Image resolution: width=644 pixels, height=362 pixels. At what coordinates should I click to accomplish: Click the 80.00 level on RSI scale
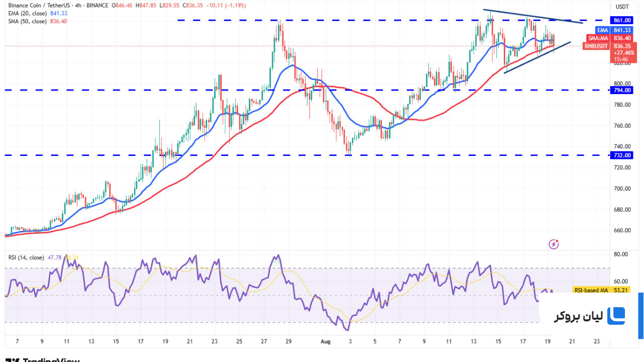point(621,254)
